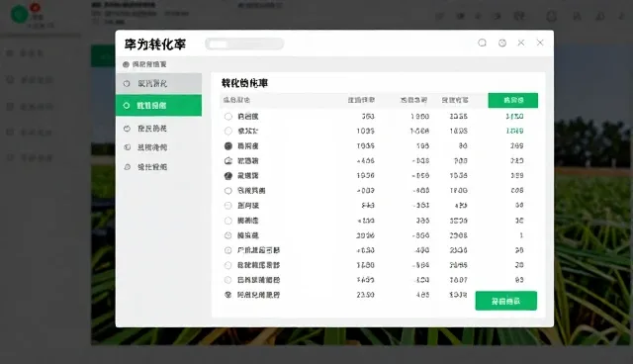Click the icon of the last dialog sidebar entry
The image size is (633, 364).
(x=127, y=166)
